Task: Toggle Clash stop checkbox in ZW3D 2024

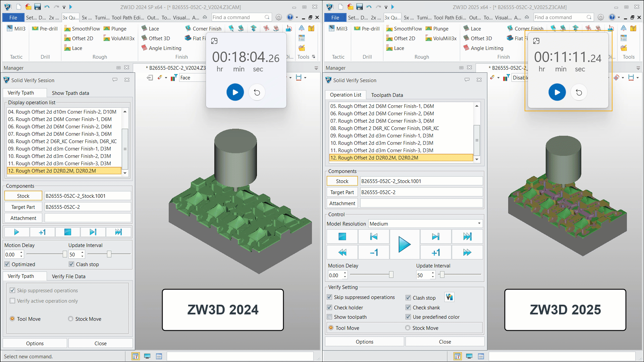Action: pos(71,264)
